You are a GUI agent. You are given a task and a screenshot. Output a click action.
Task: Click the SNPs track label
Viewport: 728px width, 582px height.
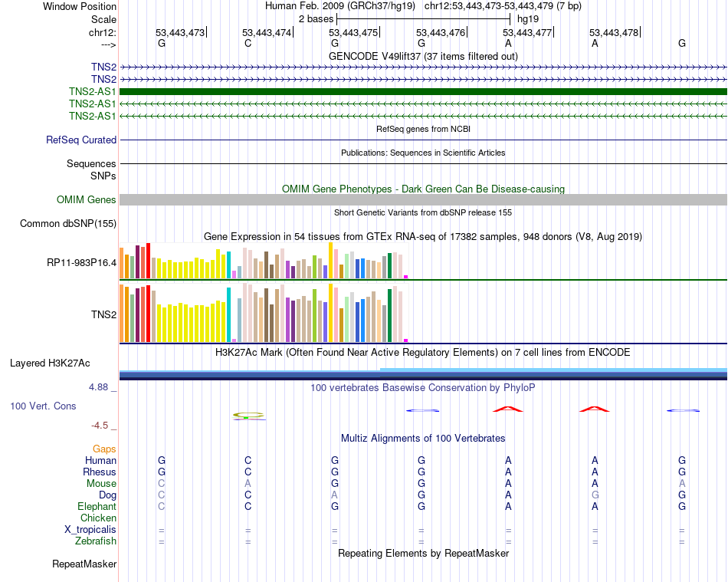[103, 176]
